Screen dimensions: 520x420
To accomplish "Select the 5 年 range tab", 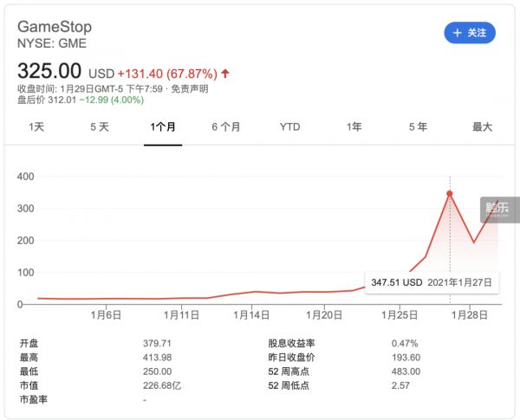I will pyautogui.click(x=418, y=126).
